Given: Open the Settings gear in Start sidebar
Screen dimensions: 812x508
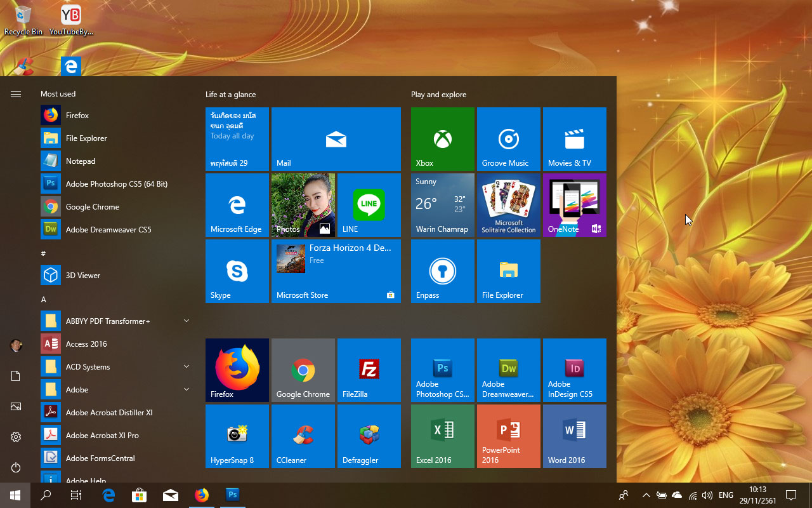Looking at the screenshot, I should [15, 437].
